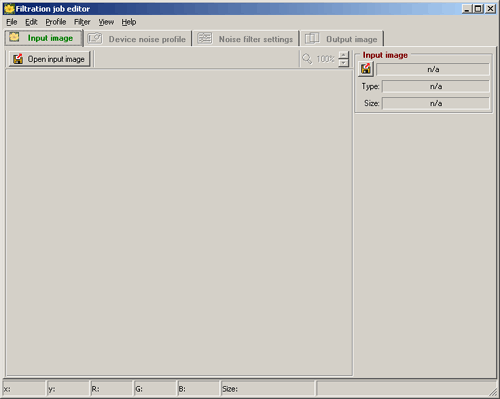
Task: Click the input image filename n/a field
Action: click(x=433, y=69)
